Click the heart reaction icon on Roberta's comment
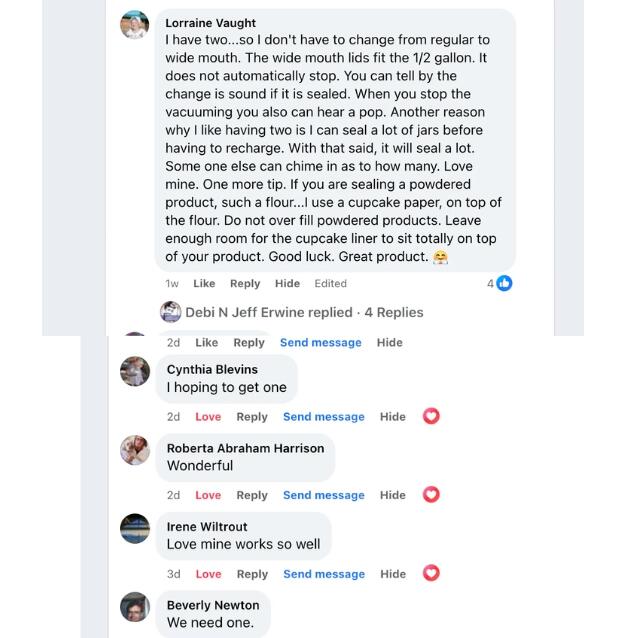This screenshot has height=638, width=638. pos(431,495)
